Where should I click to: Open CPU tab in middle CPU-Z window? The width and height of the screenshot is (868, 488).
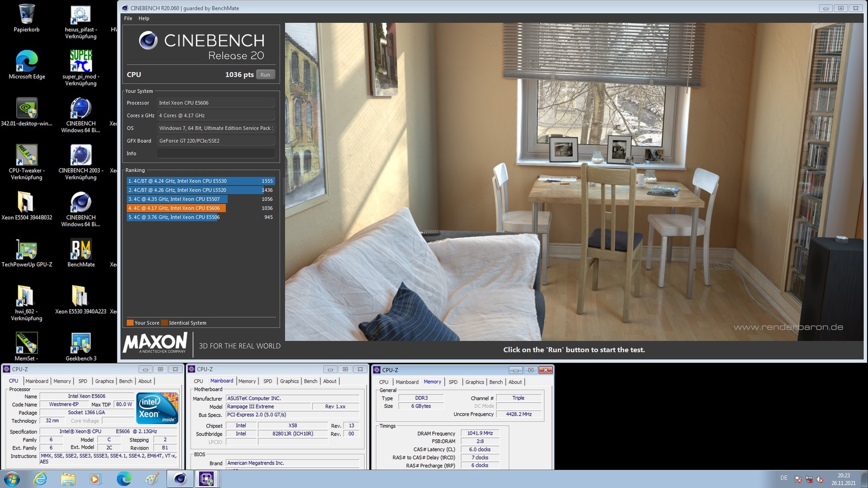click(x=198, y=381)
